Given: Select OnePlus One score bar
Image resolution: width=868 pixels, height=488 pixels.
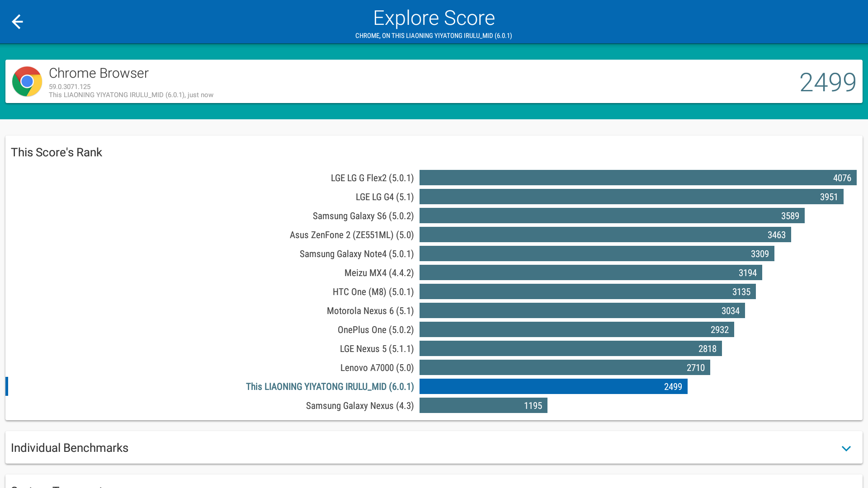Looking at the screenshot, I should click(x=576, y=330).
